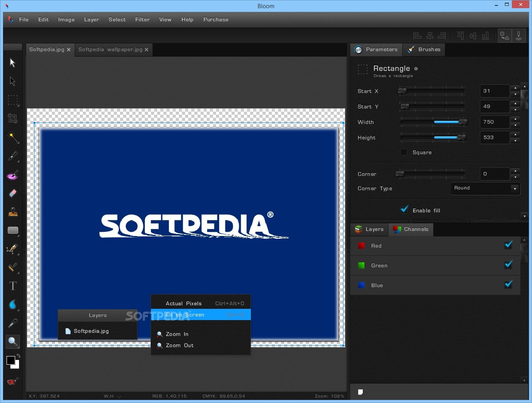Align vertical centers toolbar icon

point(473,36)
